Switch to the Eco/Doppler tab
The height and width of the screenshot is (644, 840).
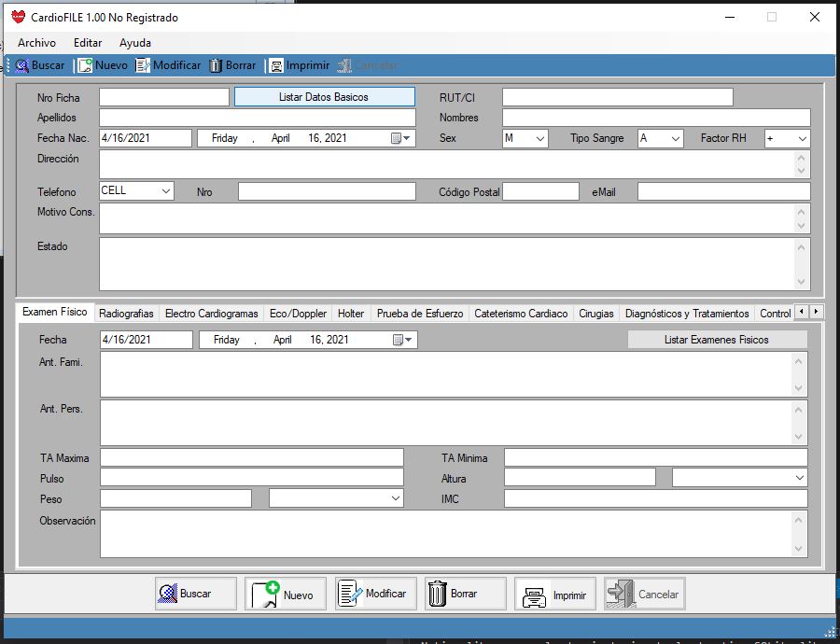[298, 314]
